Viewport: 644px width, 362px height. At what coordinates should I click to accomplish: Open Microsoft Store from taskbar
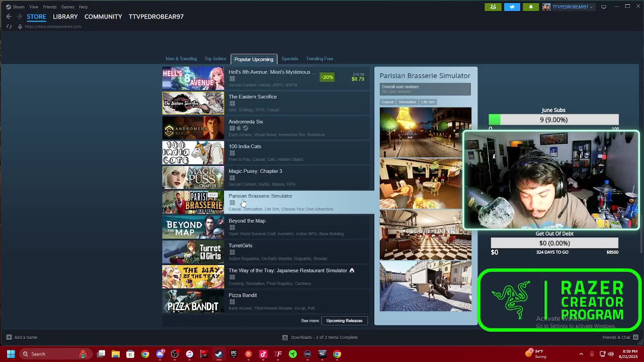click(130, 354)
